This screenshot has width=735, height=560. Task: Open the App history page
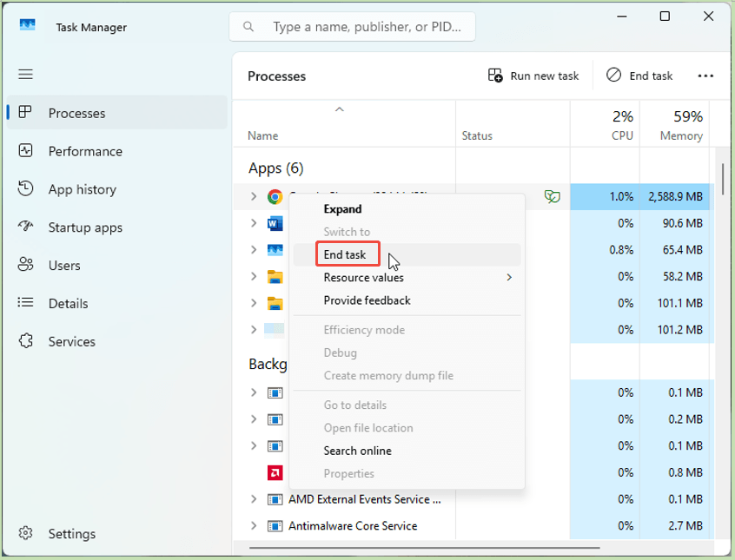(x=117, y=189)
